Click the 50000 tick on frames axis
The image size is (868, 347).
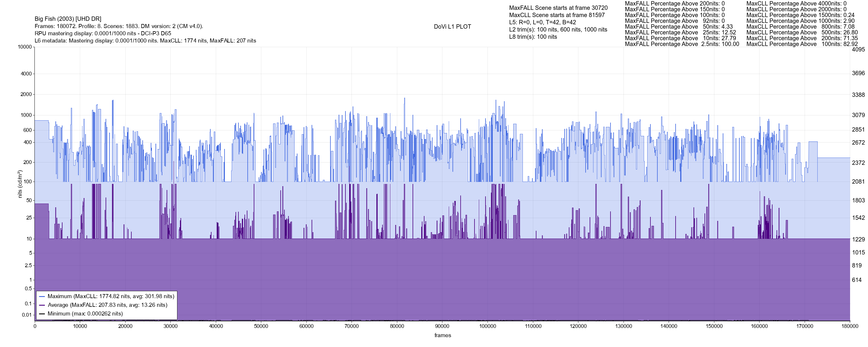coord(261,326)
